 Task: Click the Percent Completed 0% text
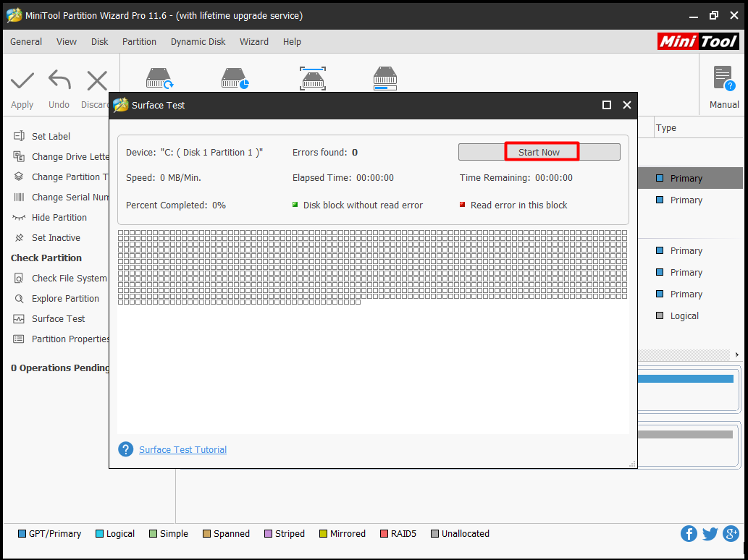[x=176, y=205]
